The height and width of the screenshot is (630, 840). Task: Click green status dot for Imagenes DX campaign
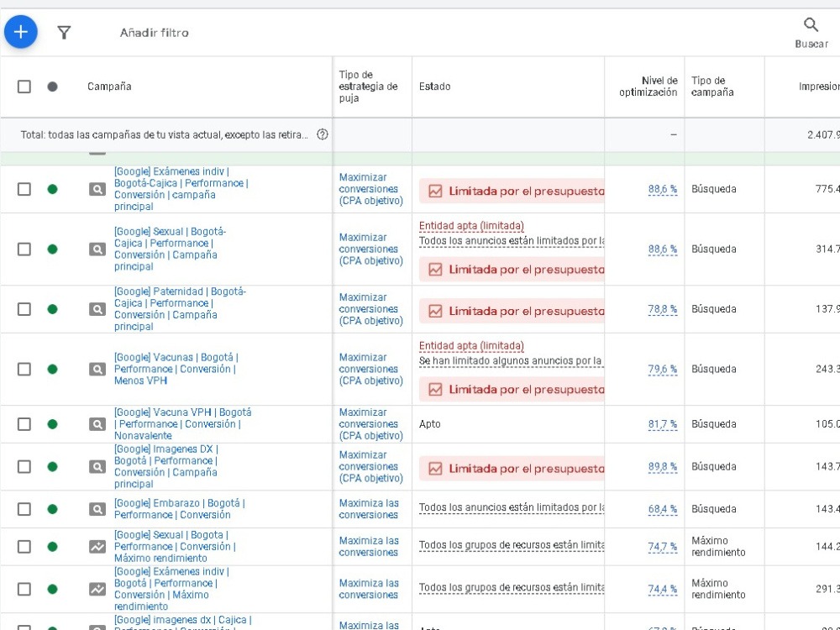(52, 466)
